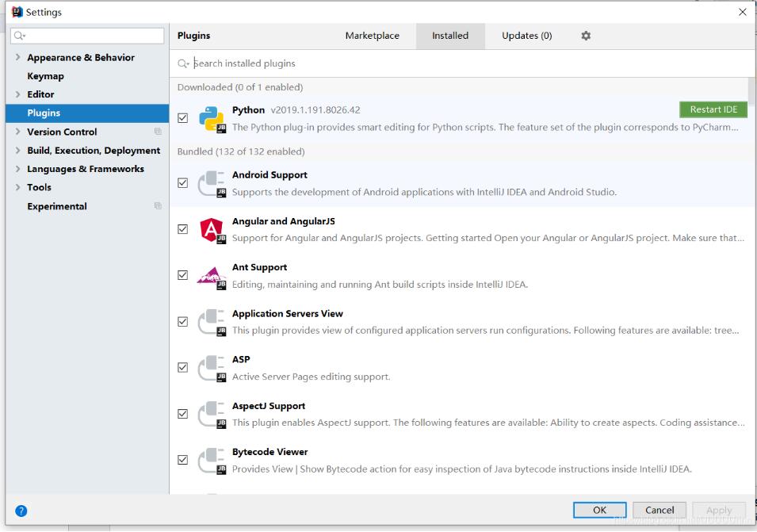Click the Python plugin logo icon
Screen dimensions: 757x532
pos(212,118)
